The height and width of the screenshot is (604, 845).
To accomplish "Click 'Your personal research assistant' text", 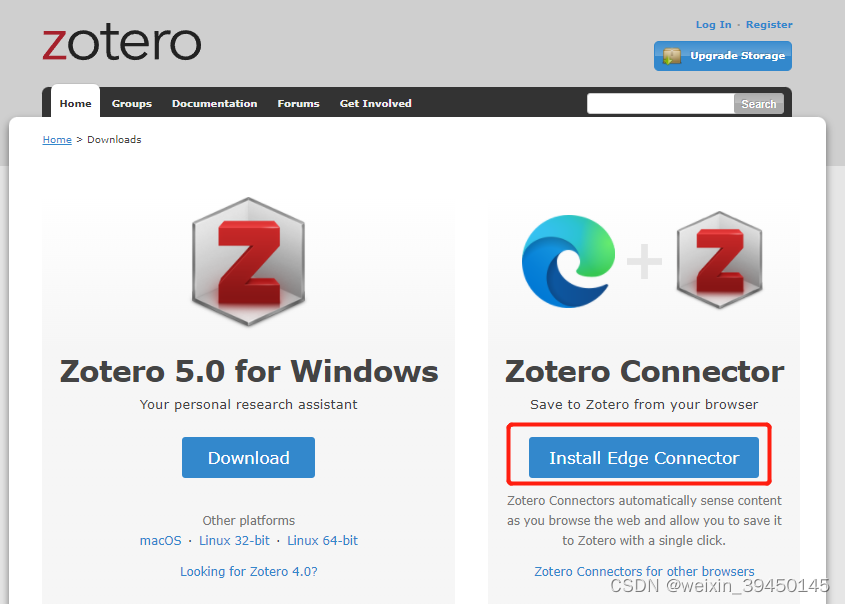I will click(x=248, y=404).
